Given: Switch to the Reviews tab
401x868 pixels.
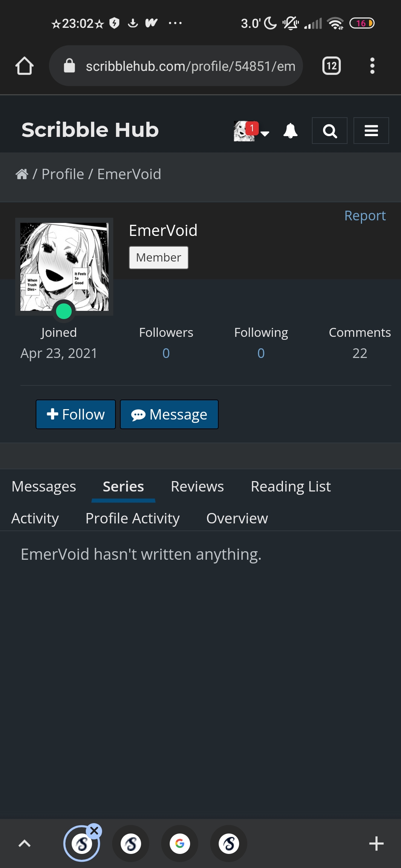Looking at the screenshot, I should [197, 486].
